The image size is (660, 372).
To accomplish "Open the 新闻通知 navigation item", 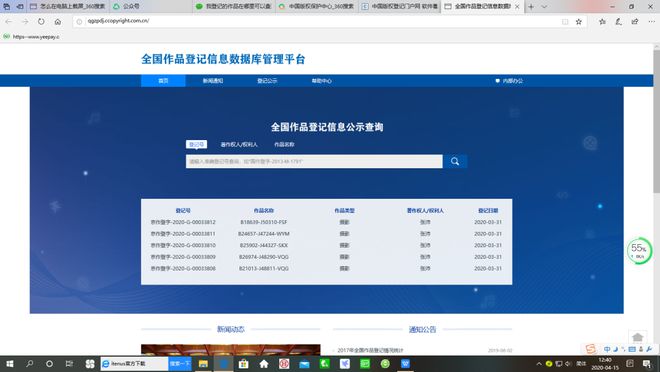I will [x=213, y=81].
